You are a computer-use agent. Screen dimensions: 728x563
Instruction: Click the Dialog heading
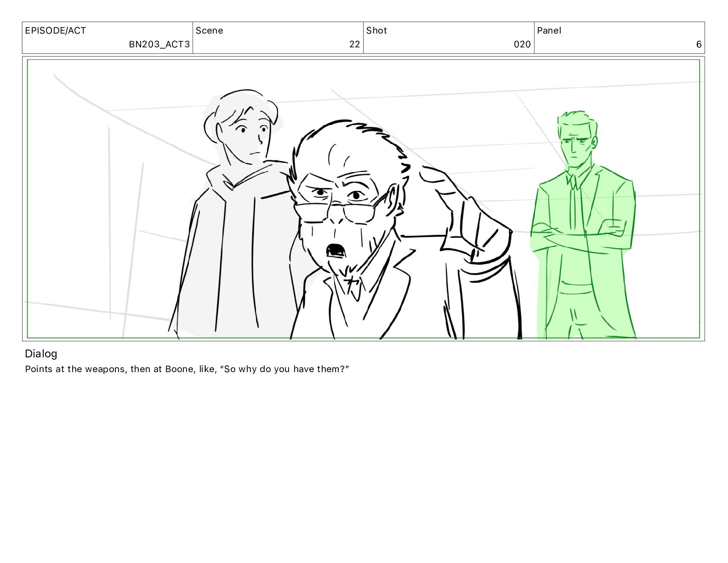41,354
